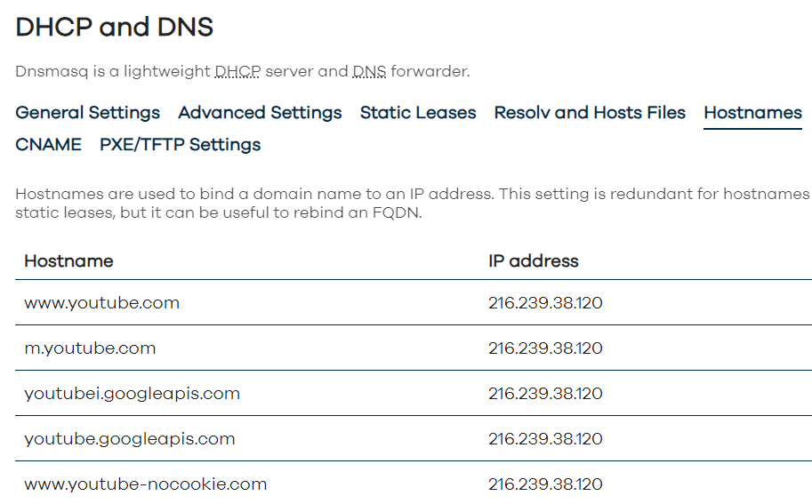The width and height of the screenshot is (812, 504).
Task: Open the General Settings tab
Action: pos(87,113)
